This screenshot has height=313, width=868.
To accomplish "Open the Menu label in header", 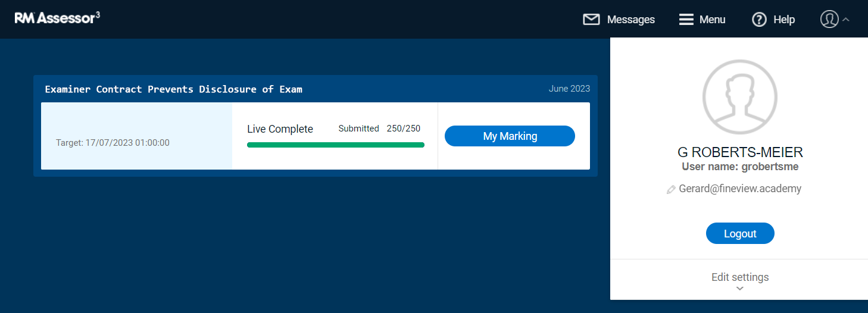I will coord(713,20).
